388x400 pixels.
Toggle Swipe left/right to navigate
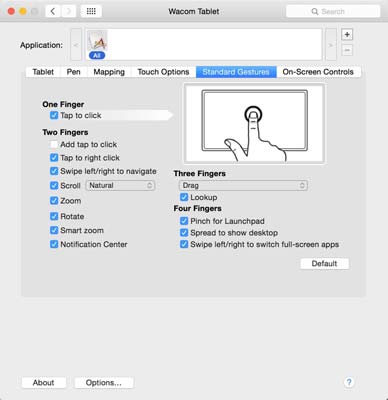[x=54, y=171]
